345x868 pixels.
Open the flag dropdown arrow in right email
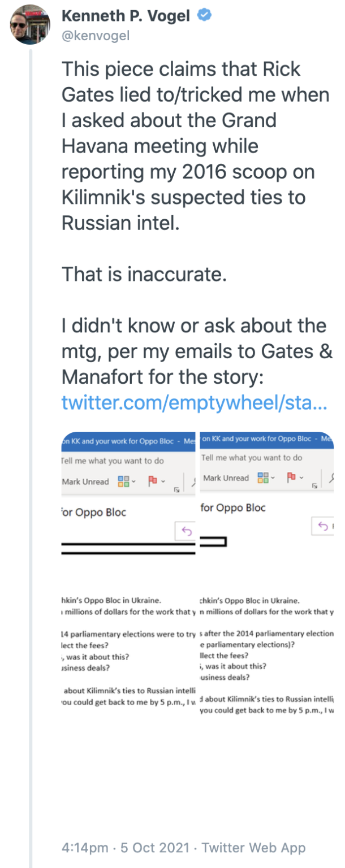tap(302, 478)
